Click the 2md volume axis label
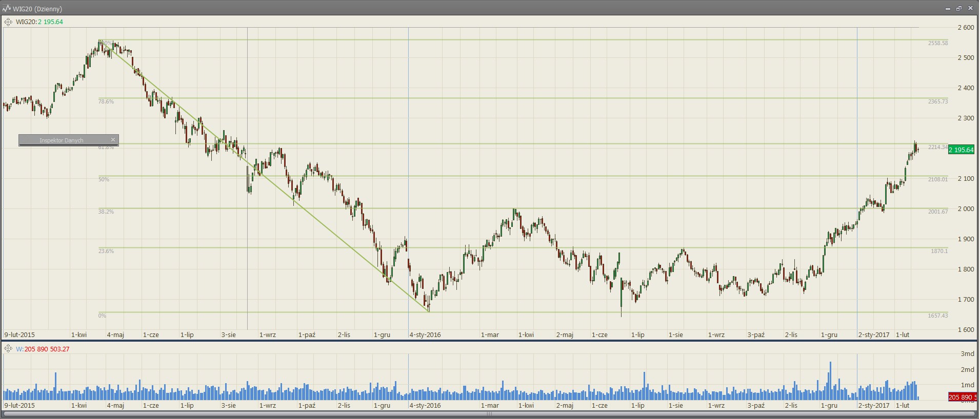The height and width of the screenshot is (419, 980). tap(967, 369)
